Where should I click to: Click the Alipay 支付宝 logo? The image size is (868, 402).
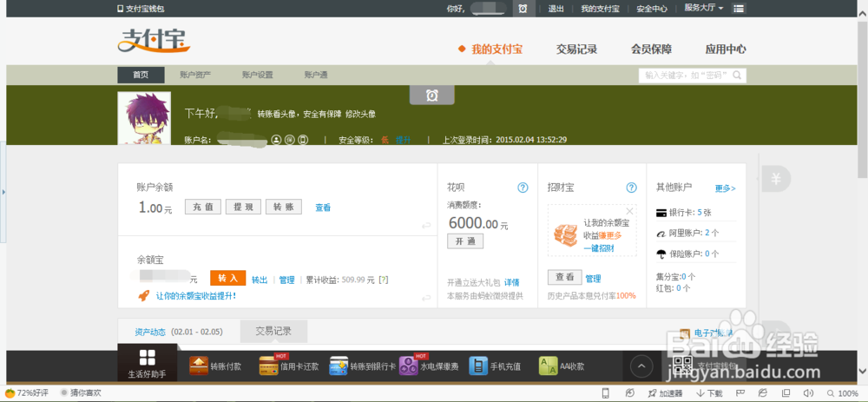(x=154, y=41)
